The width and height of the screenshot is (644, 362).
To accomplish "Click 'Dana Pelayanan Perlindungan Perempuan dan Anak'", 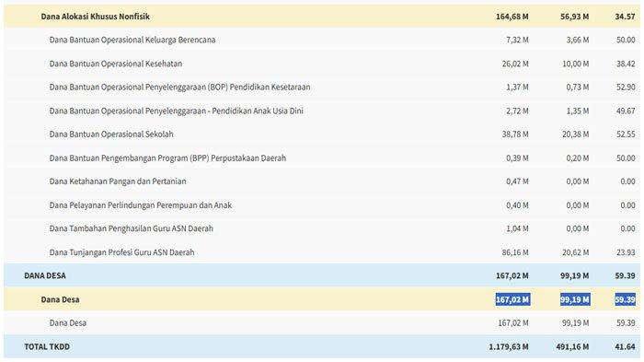I will pyautogui.click(x=141, y=204).
